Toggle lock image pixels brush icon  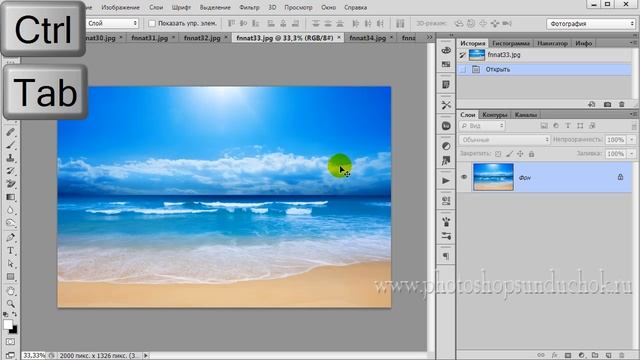pos(509,154)
